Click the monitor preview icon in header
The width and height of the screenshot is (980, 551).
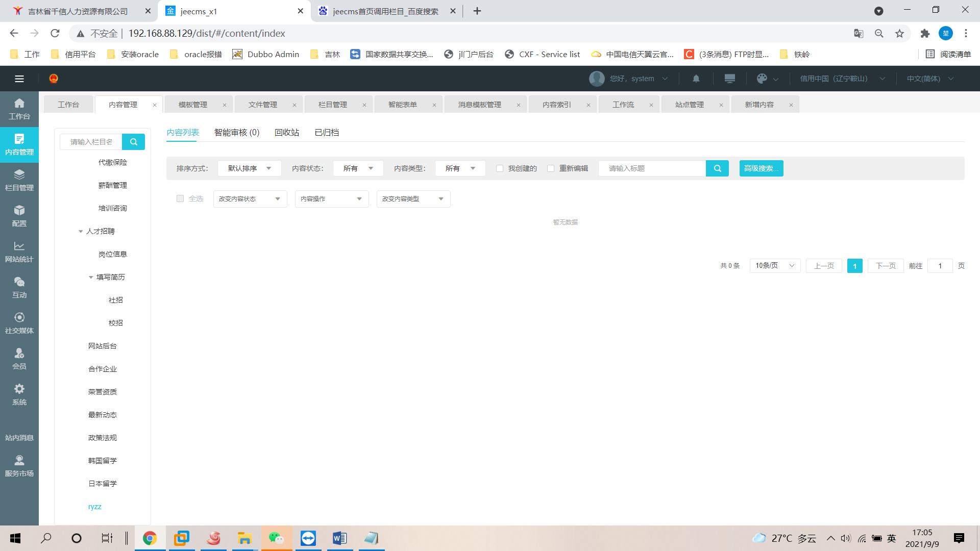(729, 79)
